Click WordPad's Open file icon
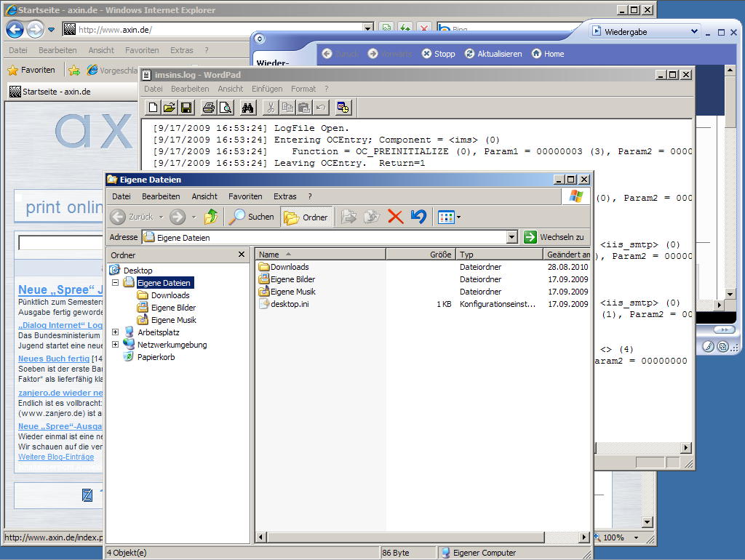This screenshot has width=745, height=560. pos(170,108)
